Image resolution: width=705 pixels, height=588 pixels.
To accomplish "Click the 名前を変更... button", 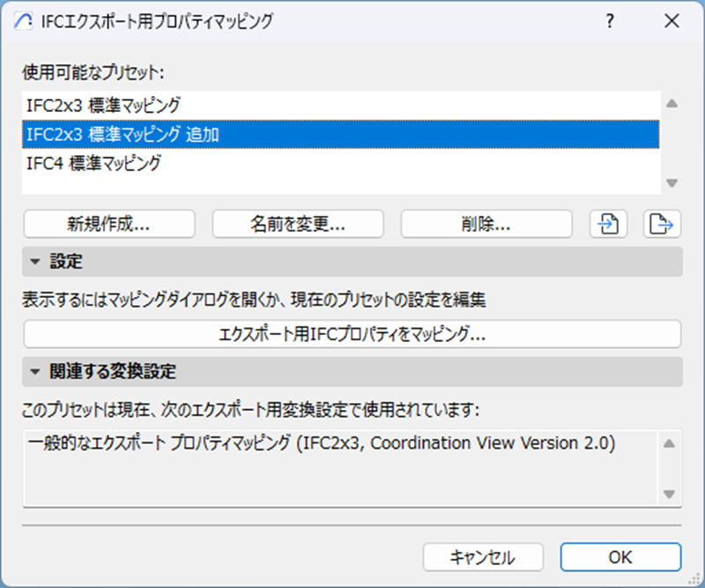I will tap(298, 224).
